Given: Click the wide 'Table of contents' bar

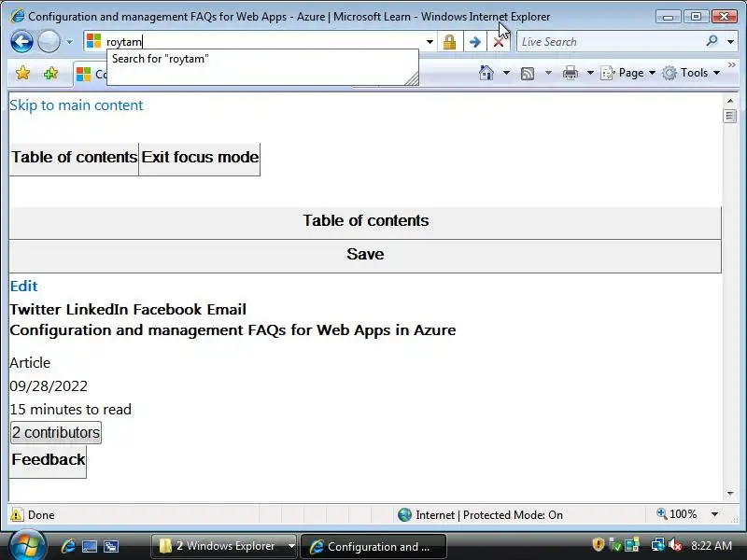Looking at the screenshot, I should click(365, 223).
